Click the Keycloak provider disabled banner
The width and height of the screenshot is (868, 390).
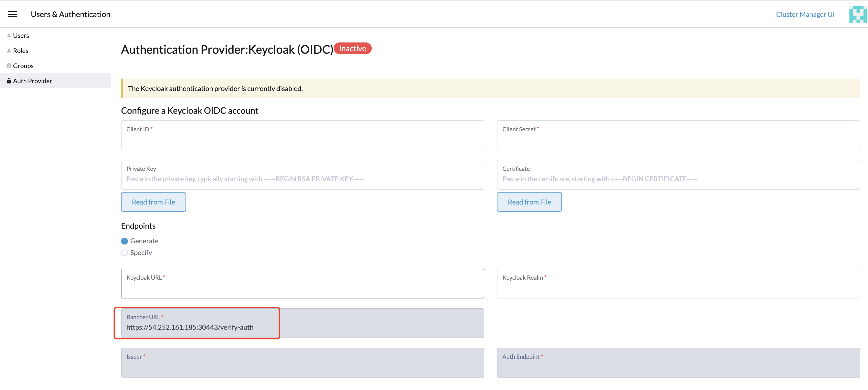coord(490,88)
